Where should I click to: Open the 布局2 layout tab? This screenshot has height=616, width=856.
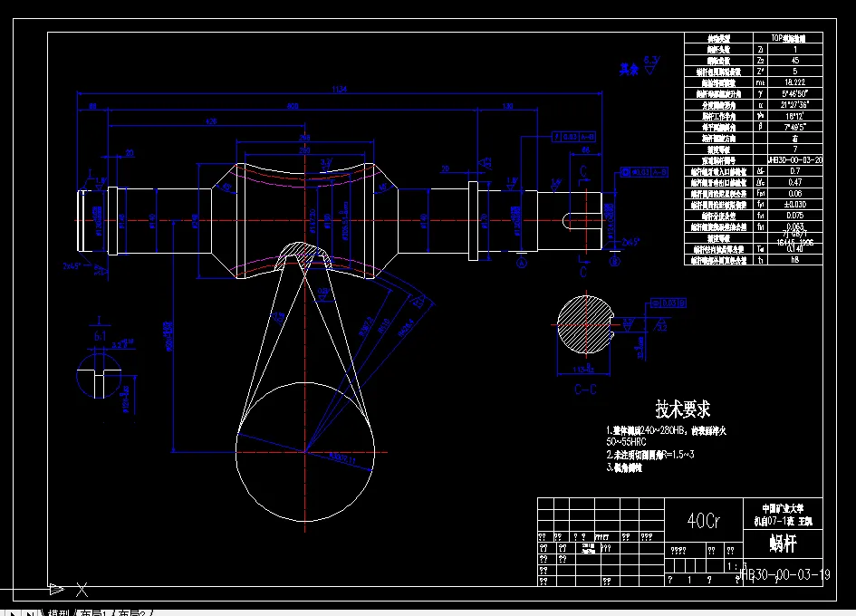coord(133,612)
